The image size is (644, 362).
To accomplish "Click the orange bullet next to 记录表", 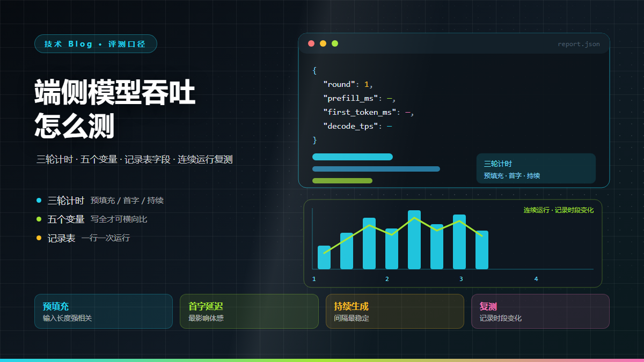I will [x=39, y=238].
